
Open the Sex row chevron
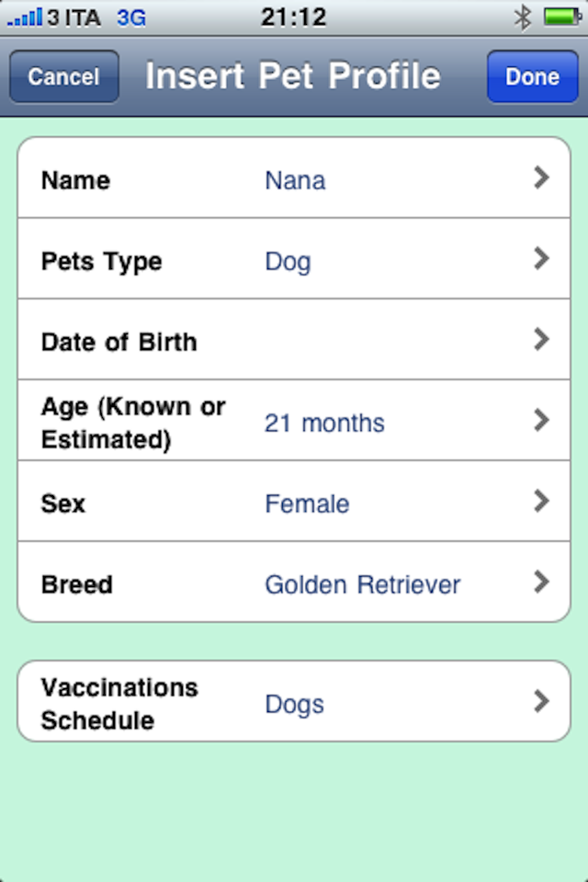point(541,502)
